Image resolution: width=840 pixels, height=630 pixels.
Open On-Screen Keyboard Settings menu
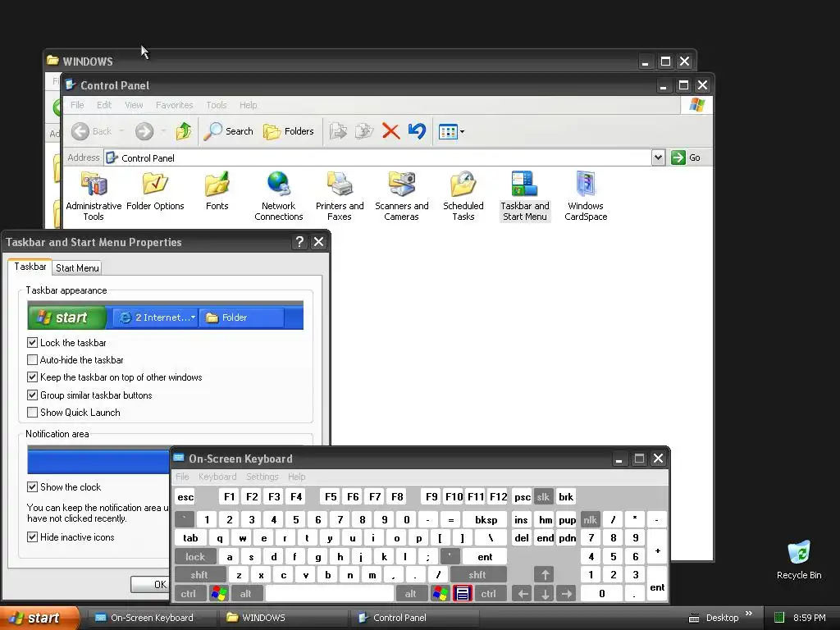262,477
